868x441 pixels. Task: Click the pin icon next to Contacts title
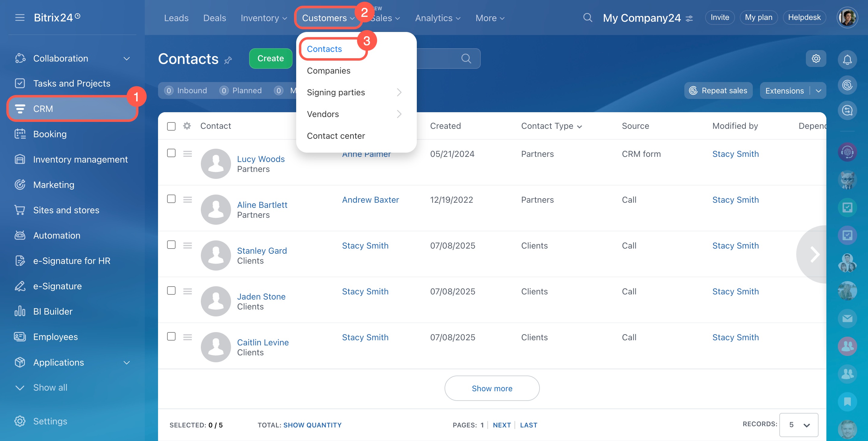point(228,60)
